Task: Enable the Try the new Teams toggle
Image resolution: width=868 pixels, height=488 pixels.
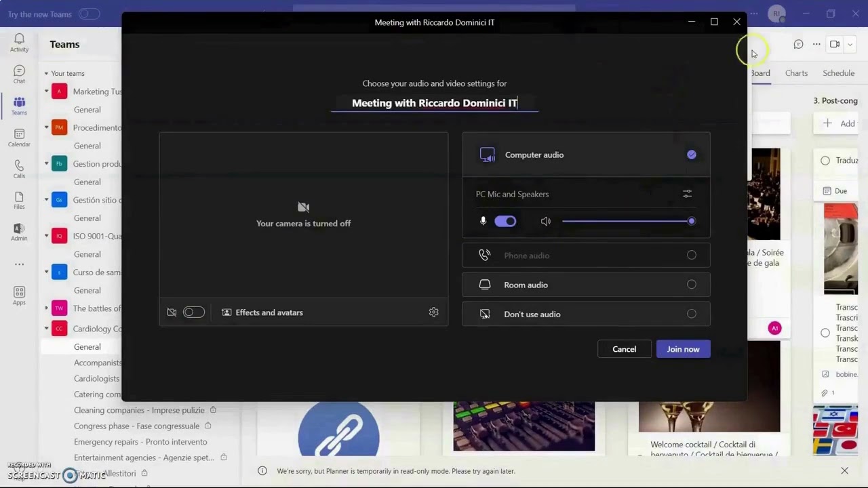Action: coord(89,14)
